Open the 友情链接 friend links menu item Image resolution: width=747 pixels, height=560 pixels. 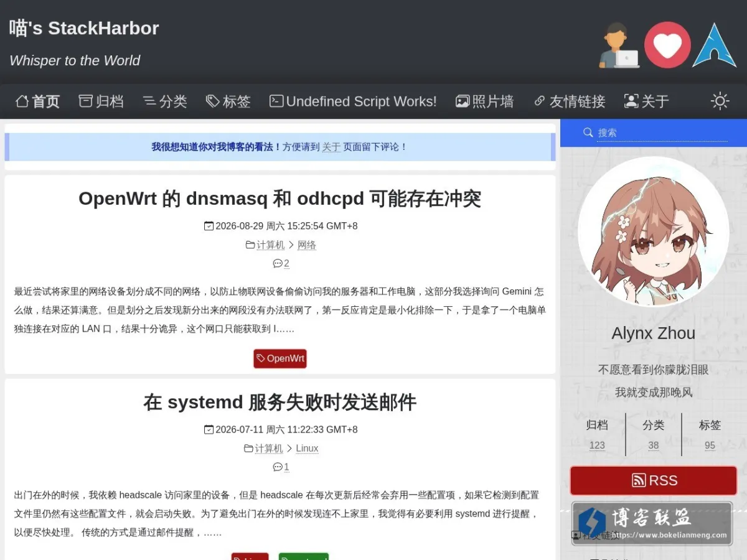570,101
